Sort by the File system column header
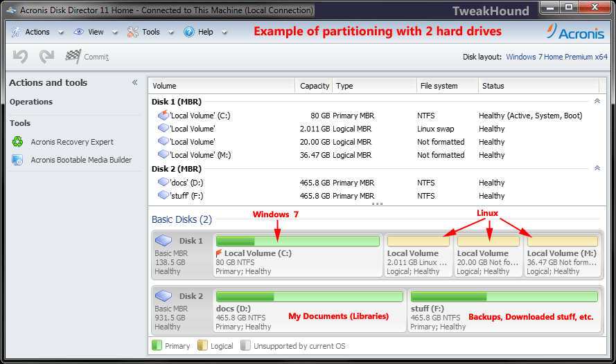Screen dimensions: 616x364 pyautogui.click(x=448, y=86)
